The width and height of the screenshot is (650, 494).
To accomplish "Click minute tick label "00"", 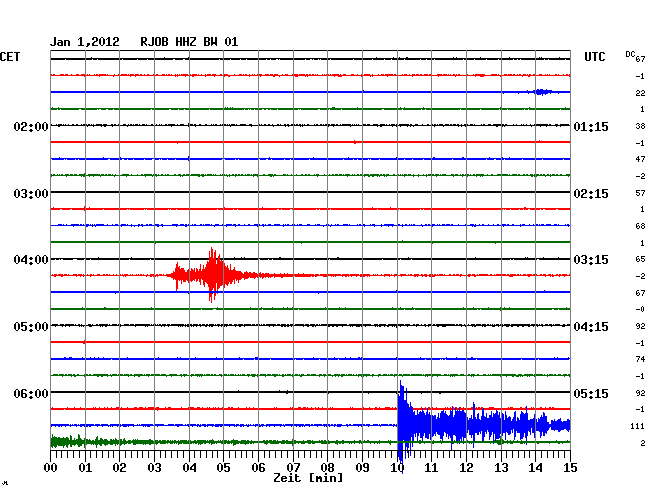I will (51, 468).
